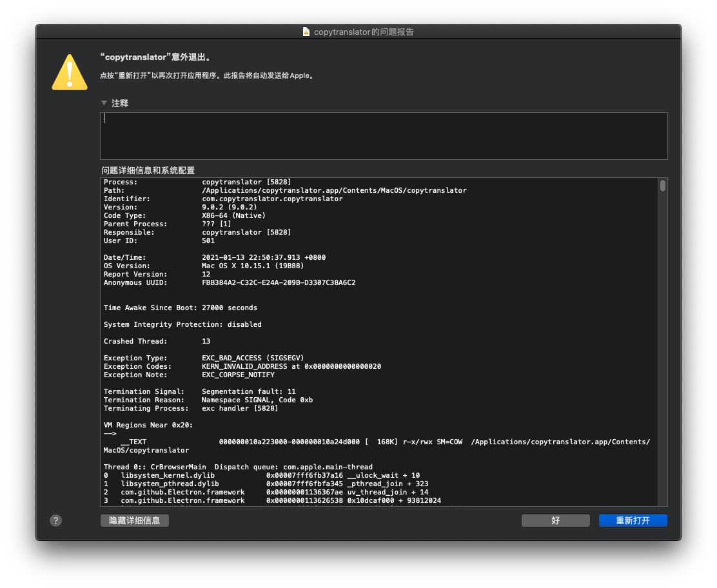The height and width of the screenshot is (588, 717).
Task: Click the crash details scrollbar
Action: [662, 188]
